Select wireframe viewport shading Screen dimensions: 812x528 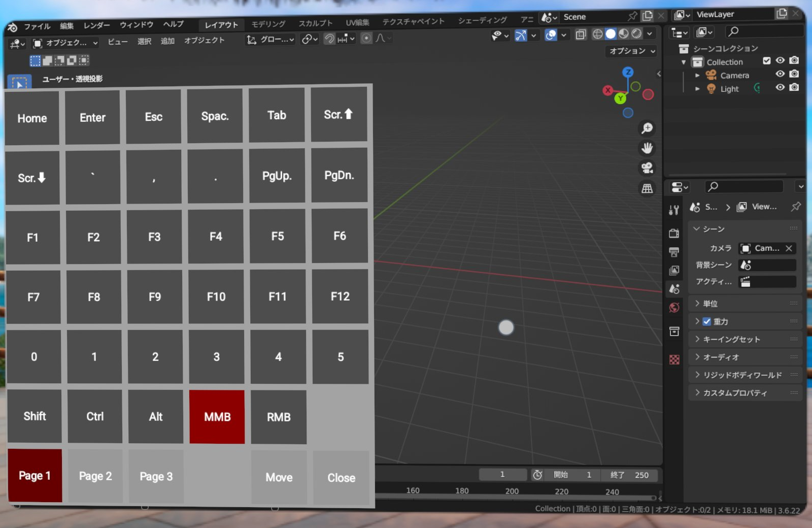click(x=598, y=34)
